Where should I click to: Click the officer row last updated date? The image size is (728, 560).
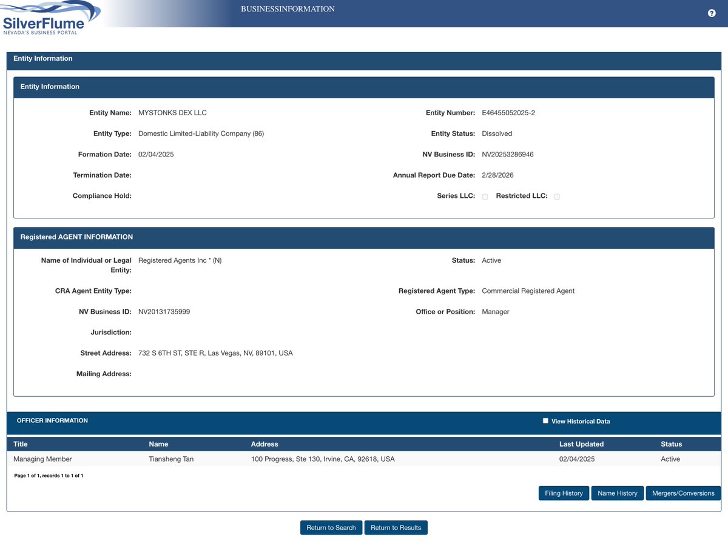point(577,459)
